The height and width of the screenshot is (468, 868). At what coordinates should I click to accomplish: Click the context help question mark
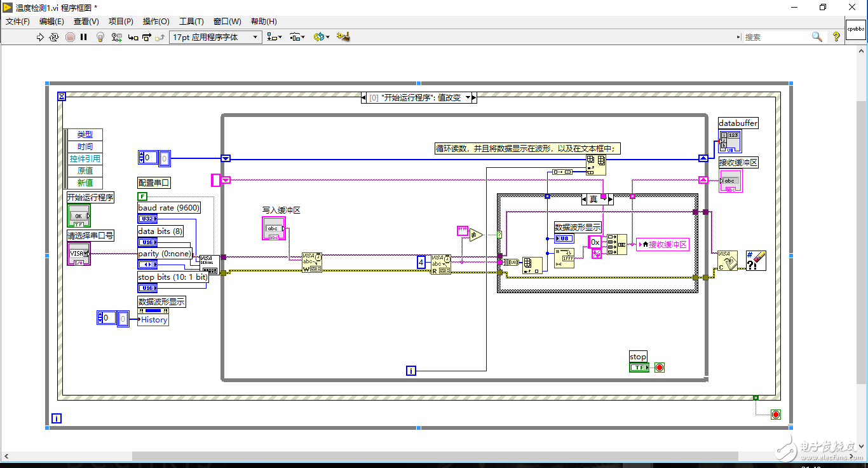pos(836,38)
